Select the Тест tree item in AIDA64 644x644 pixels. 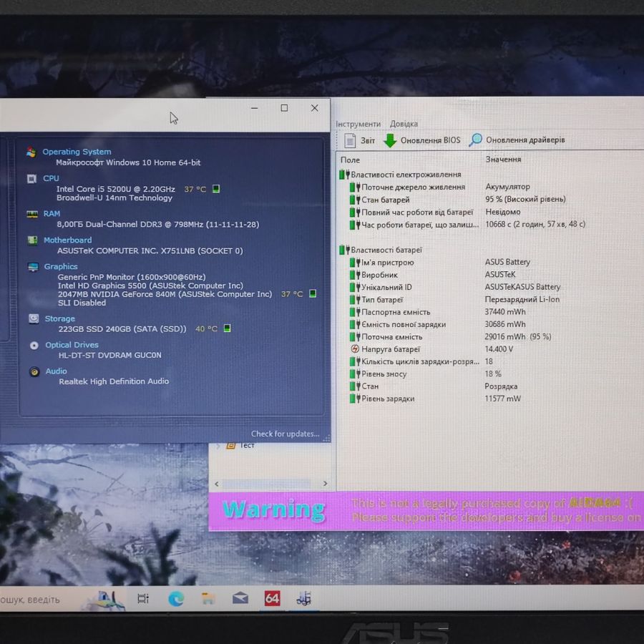[247, 445]
